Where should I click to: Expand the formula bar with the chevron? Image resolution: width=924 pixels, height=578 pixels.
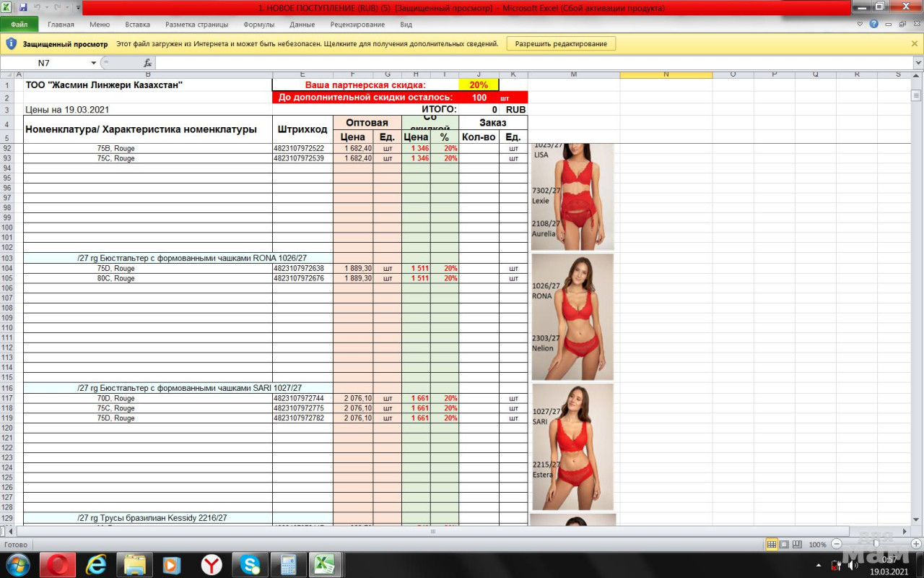(918, 63)
